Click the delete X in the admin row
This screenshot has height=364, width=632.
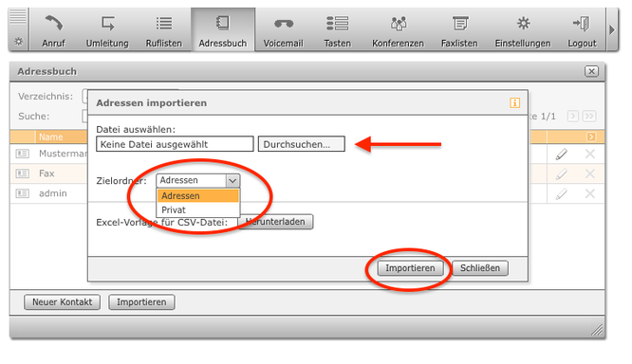point(590,193)
